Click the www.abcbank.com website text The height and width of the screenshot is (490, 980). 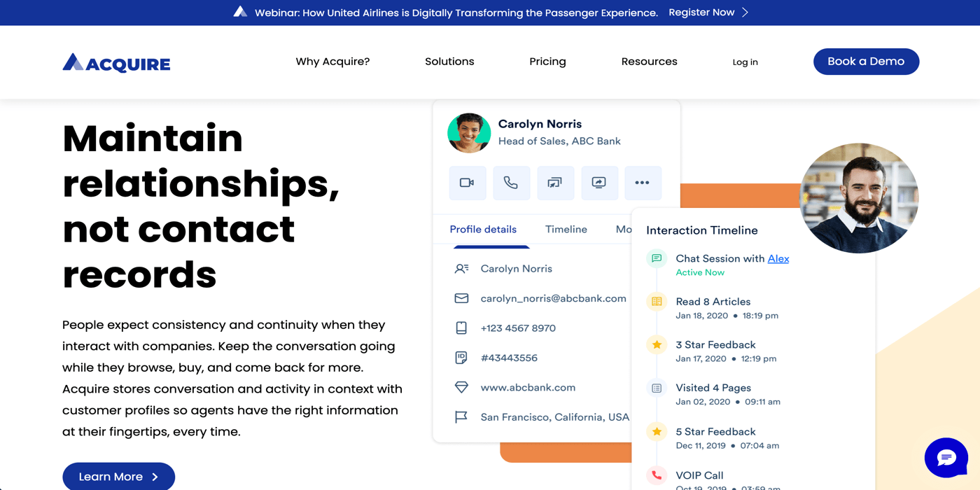[528, 387]
